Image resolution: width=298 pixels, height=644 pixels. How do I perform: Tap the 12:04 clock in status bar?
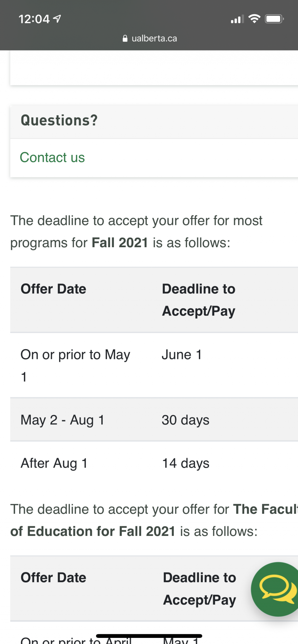pos(34,19)
